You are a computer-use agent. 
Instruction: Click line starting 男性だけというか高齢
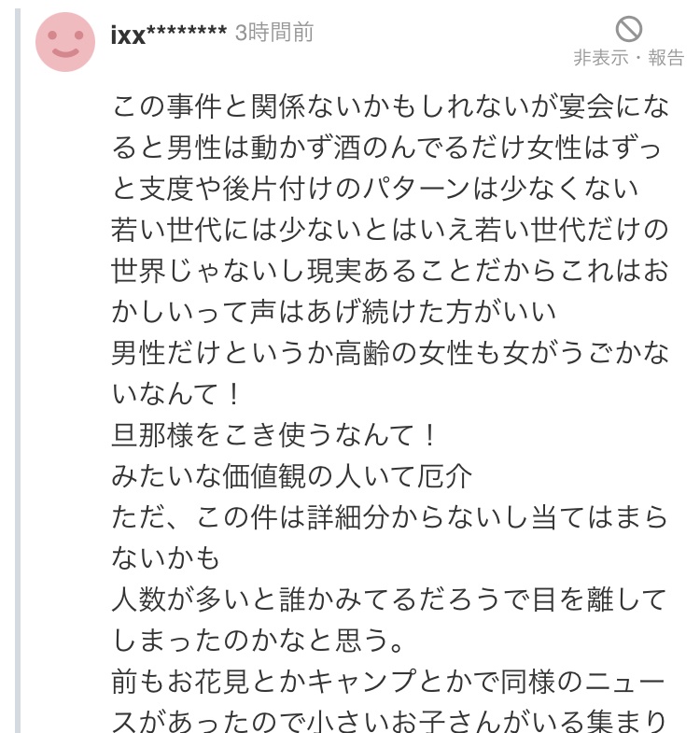point(390,352)
